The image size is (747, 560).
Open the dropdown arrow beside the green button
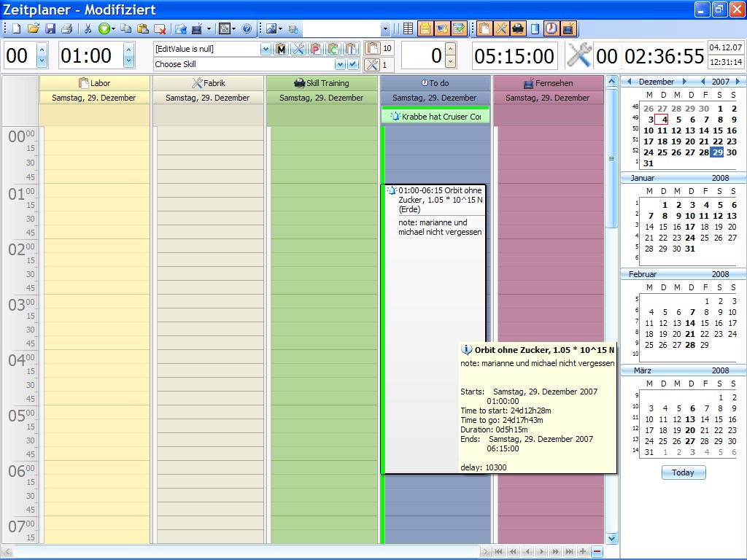tap(113, 29)
